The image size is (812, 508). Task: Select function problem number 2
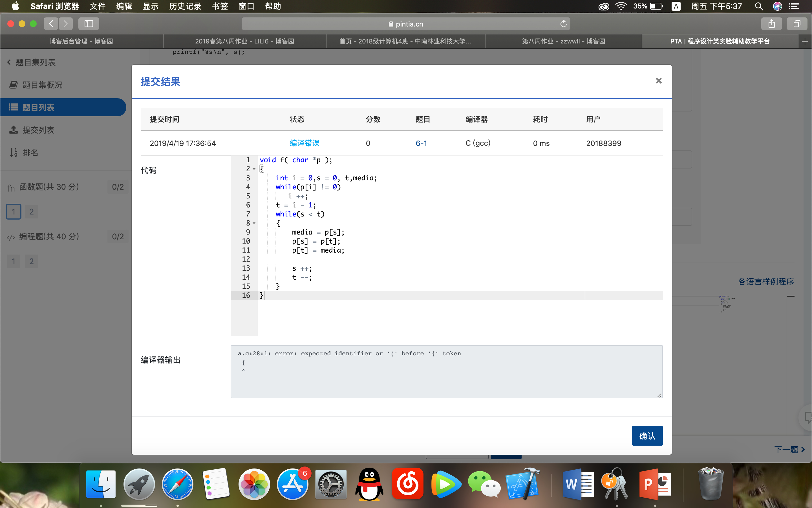tap(32, 212)
